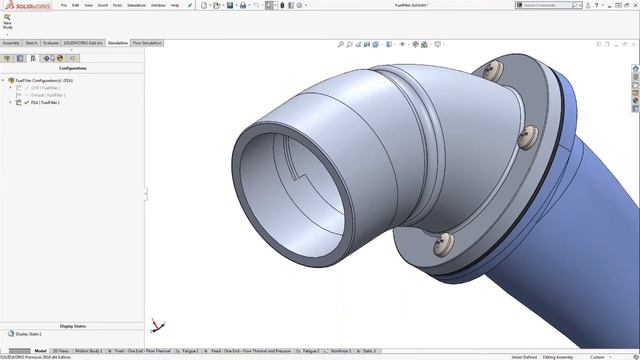Click Hide/Show Items eye icon
This screenshot has width=640, height=360.
click(402, 44)
